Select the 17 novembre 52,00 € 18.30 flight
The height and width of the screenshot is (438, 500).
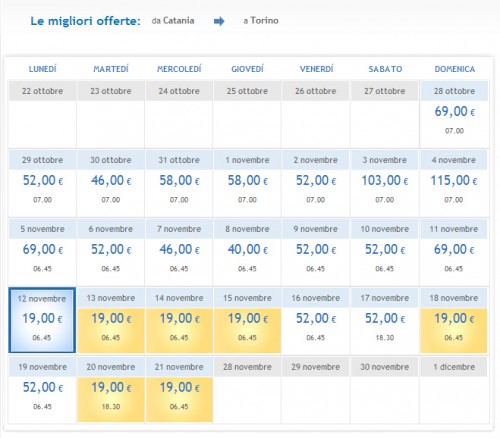tap(385, 320)
